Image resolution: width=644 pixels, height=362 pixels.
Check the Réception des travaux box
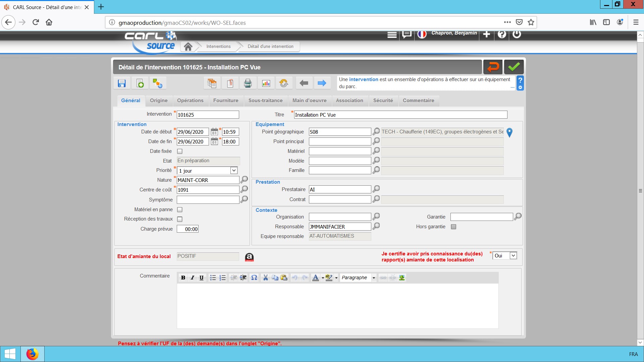(x=180, y=219)
